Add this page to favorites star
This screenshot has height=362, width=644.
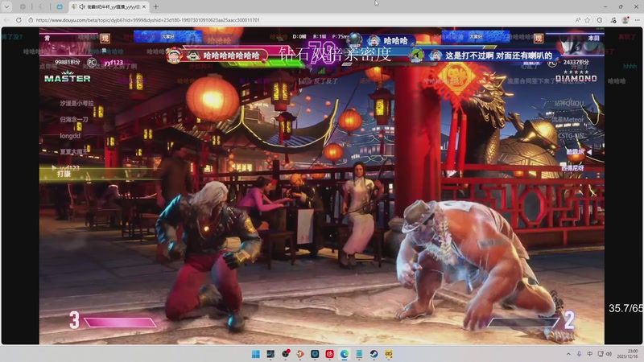tap(588, 19)
